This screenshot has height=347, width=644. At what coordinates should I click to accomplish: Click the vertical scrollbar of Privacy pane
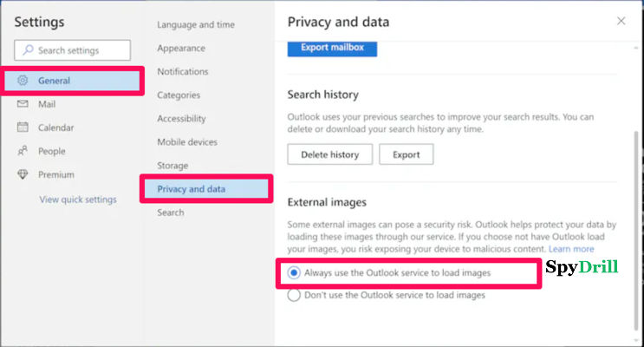[636, 230]
